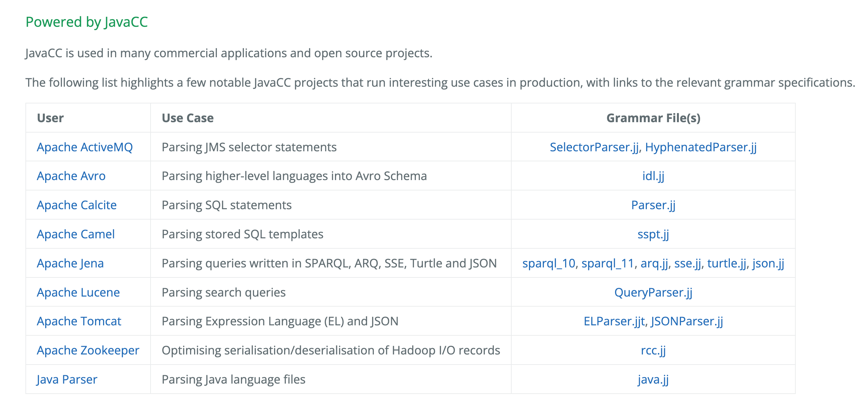This screenshot has height=403, width=868.
Task: Follow the Apache Zookeeper link
Action: click(x=88, y=350)
